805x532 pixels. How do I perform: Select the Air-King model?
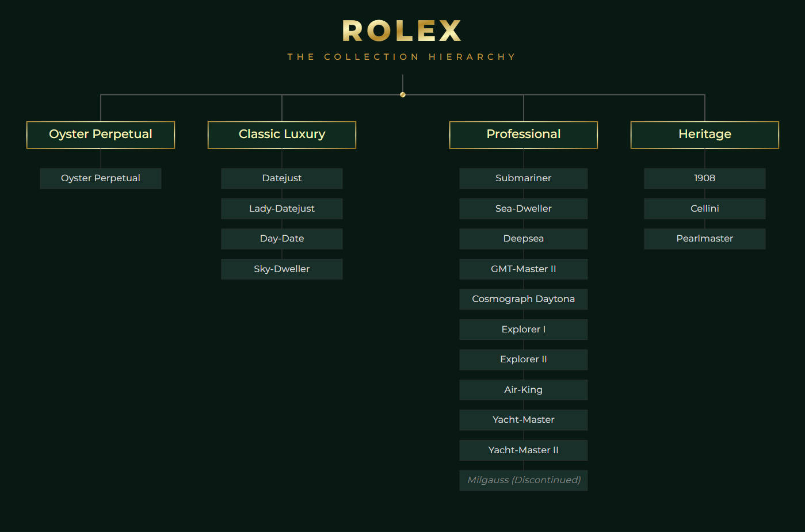(523, 389)
